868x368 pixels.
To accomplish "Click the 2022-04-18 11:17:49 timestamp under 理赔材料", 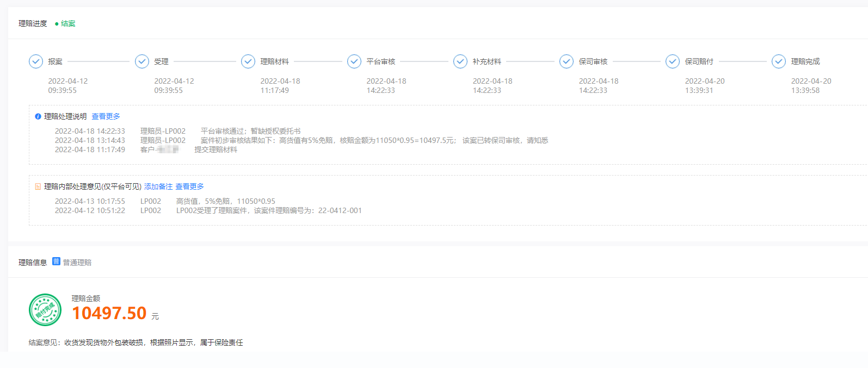I will click(x=280, y=86).
